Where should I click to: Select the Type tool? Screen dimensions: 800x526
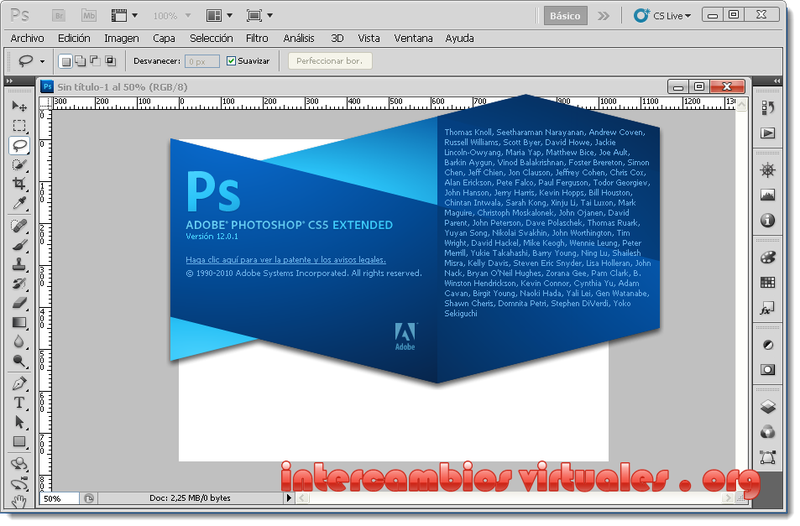click(19, 403)
